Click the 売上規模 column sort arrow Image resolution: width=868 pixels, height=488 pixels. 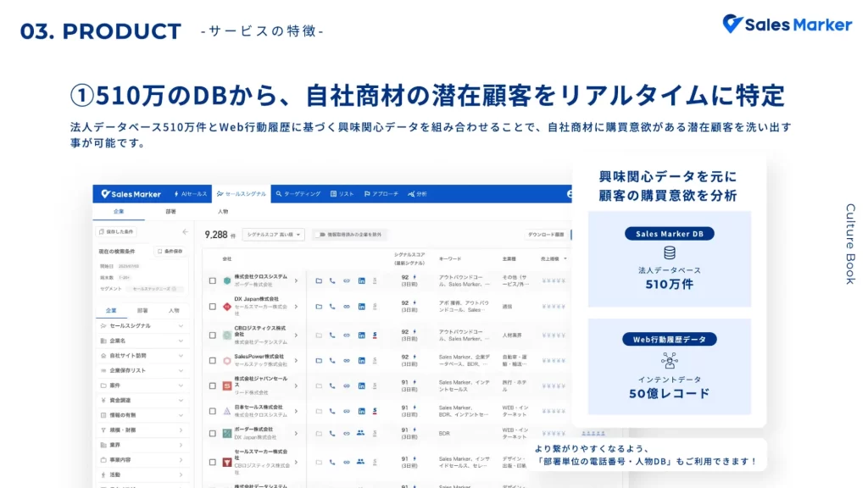click(x=565, y=258)
